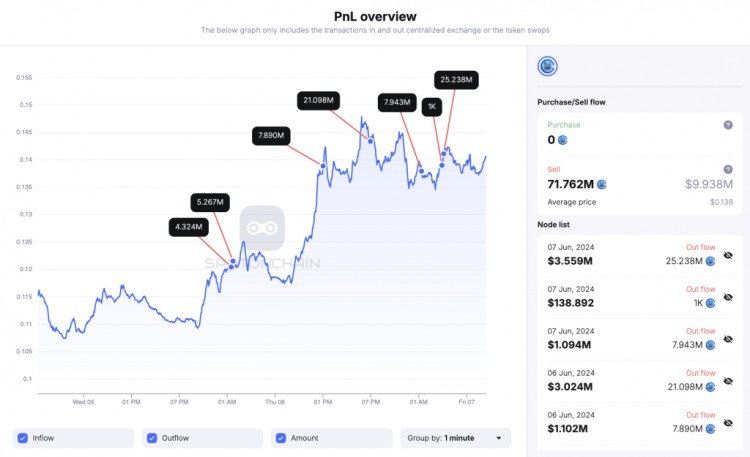Open the Group by 1 minute dropdown
Viewport: 750px width, 457px height.
coord(455,438)
